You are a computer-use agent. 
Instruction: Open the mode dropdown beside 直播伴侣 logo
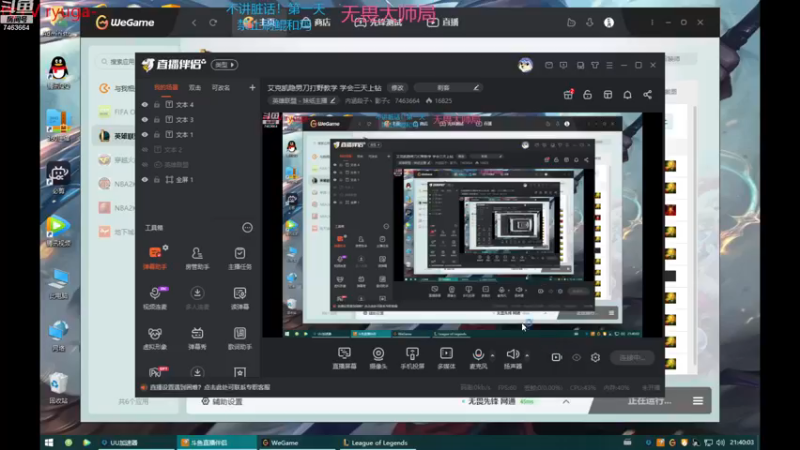tap(224, 65)
